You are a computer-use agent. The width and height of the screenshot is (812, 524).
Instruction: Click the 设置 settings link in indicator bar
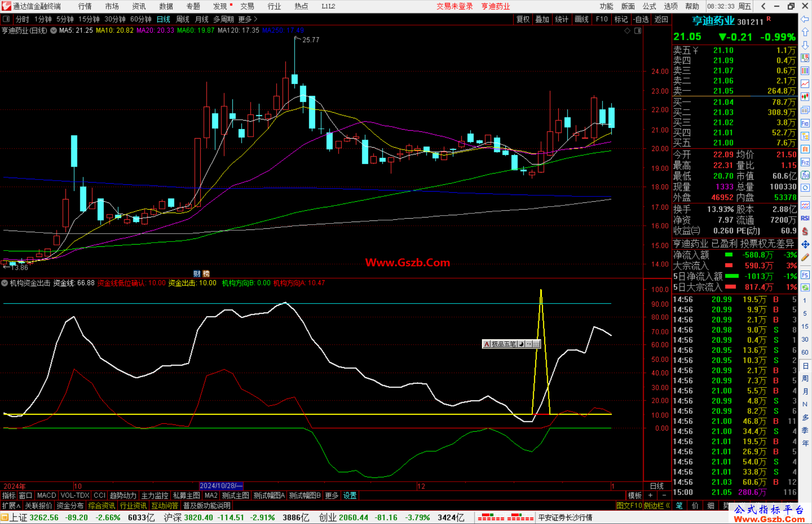coord(350,495)
